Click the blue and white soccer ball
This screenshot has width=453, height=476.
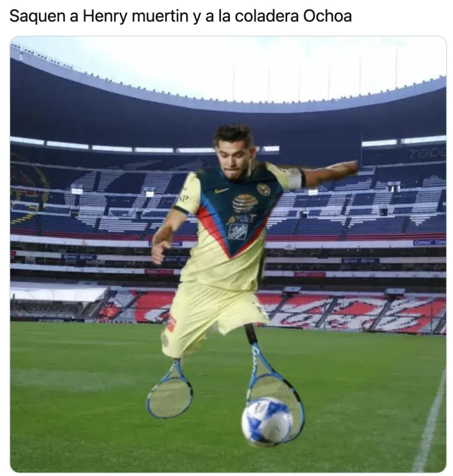click(267, 422)
